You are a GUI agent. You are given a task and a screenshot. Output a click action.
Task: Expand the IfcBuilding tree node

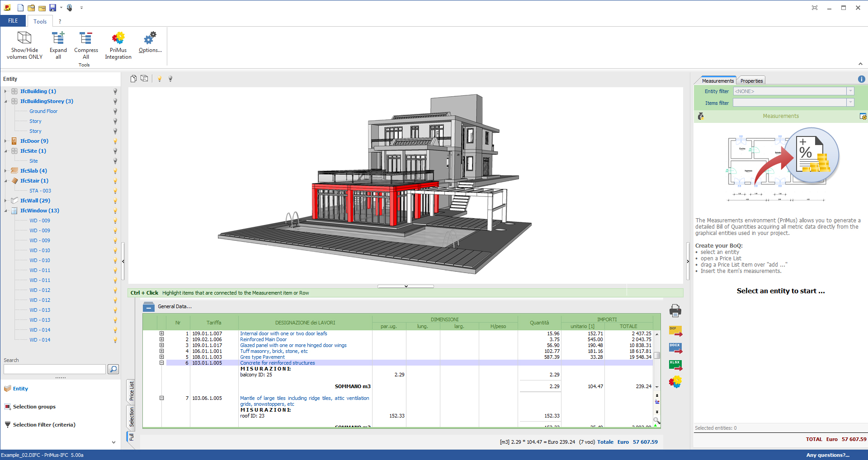[5, 91]
